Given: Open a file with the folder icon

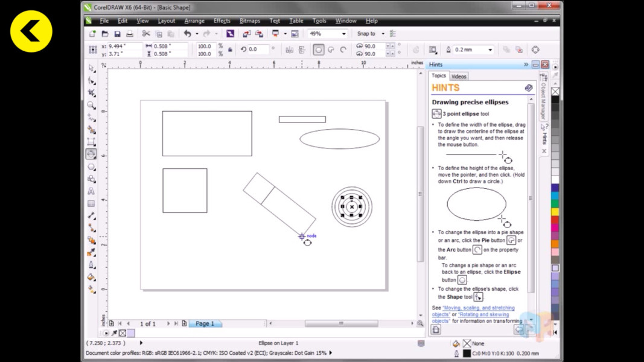Looking at the screenshot, I should coord(105,34).
